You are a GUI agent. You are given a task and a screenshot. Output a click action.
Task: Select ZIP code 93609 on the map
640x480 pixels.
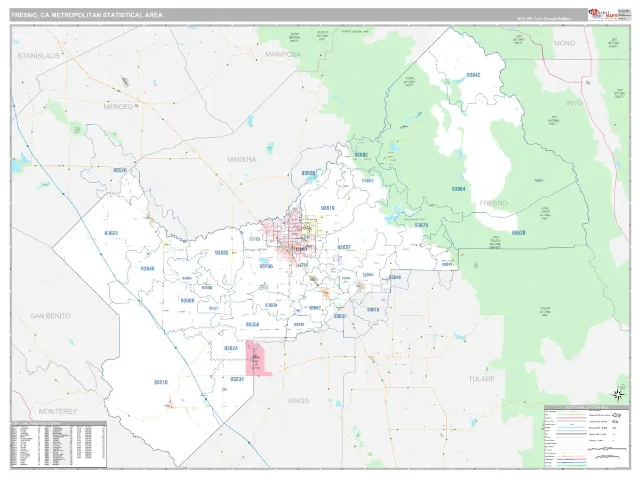tap(271, 305)
